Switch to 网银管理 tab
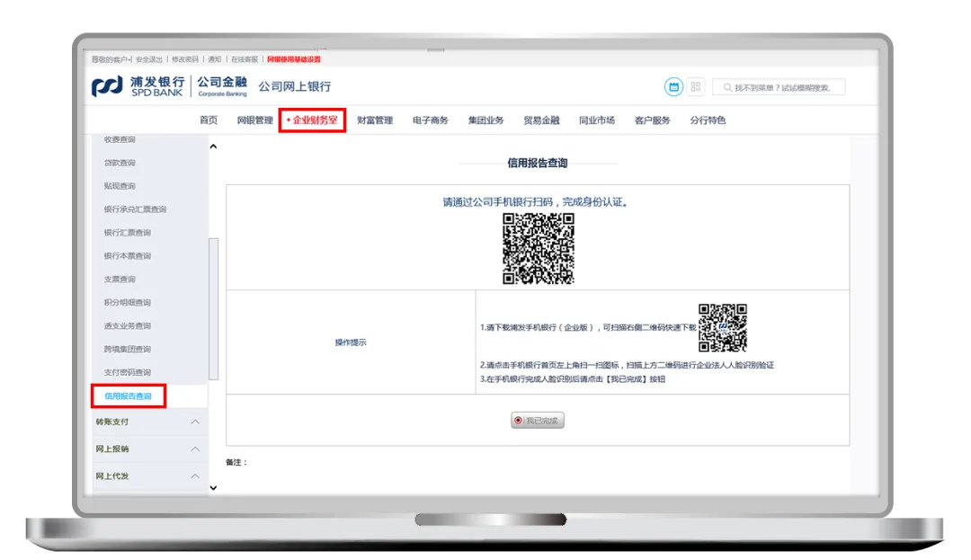Screen dimensions: 971x560 (x=254, y=120)
